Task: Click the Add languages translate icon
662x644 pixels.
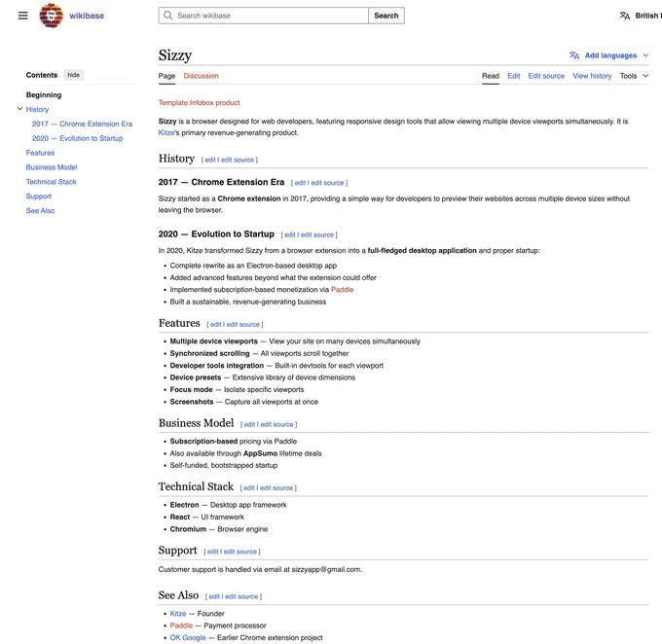Action: click(574, 55)
